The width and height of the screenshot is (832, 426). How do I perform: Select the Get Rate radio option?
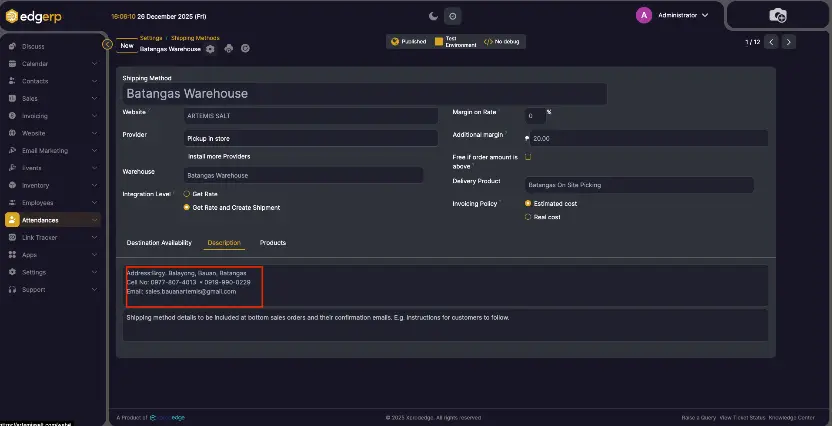(186, 193)
